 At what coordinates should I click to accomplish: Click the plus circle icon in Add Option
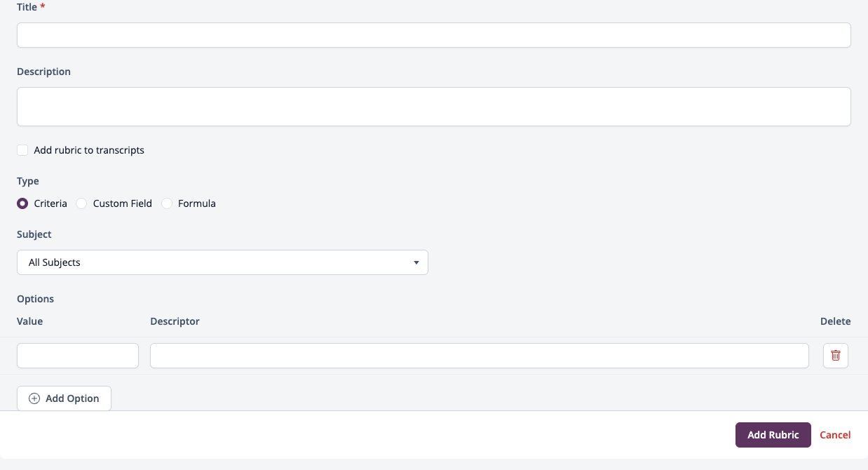pos(34,398)
